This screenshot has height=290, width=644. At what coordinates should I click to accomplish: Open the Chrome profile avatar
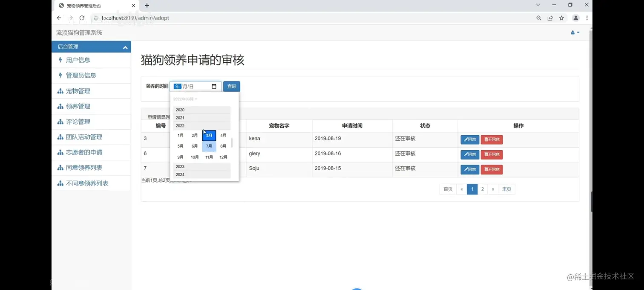pos(576,18)
